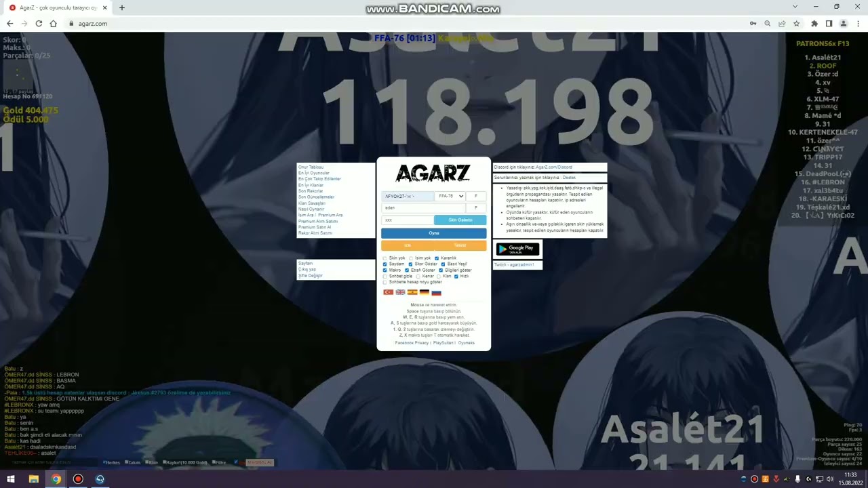This screenshot has height=488, width=868.
Task: Bookmark this page with the star icon
Action: pos(796,24)
